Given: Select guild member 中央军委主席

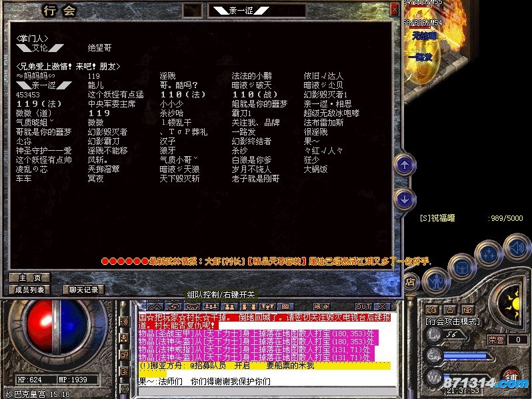Looking at the screenshot, I should (x=111, y=104).
